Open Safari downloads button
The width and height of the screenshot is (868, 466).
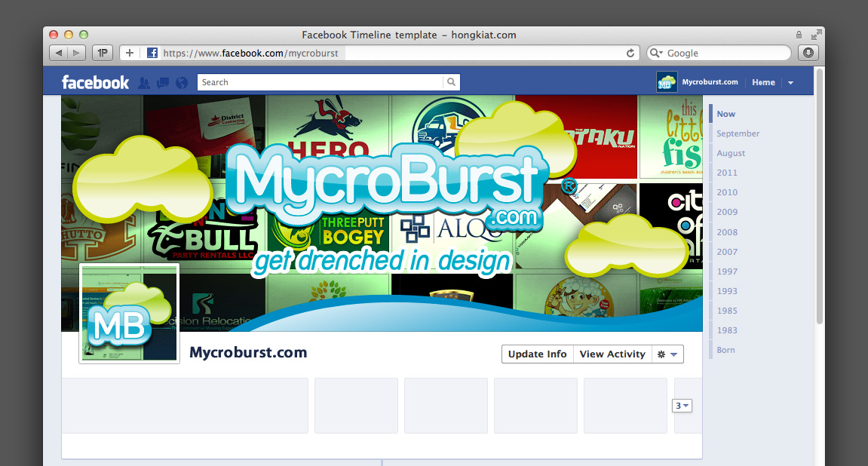(x=808, y=53)
